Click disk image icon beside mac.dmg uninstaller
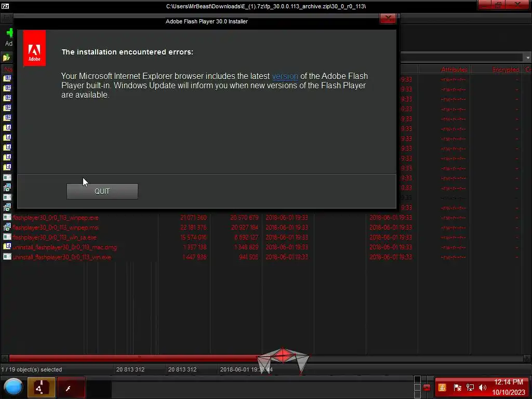This screenshot has height=399, width=532. click(x=7, y=247)
